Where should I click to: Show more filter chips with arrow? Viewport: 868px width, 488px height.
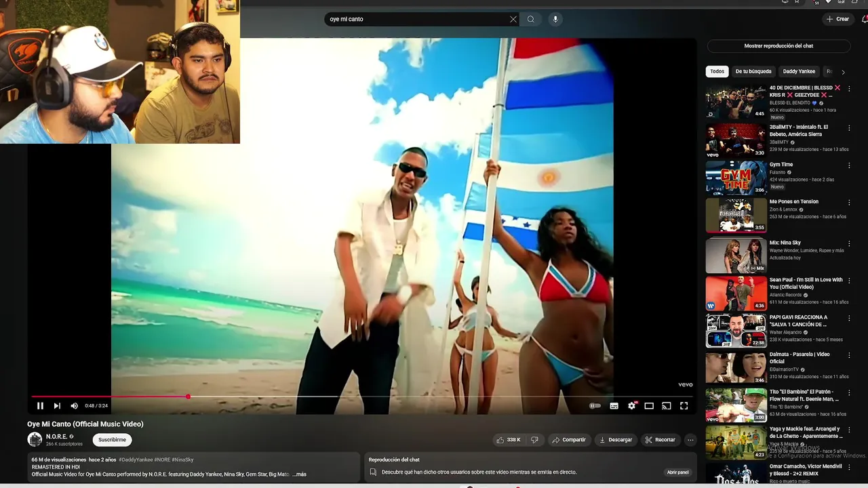(x=843, y=72)
